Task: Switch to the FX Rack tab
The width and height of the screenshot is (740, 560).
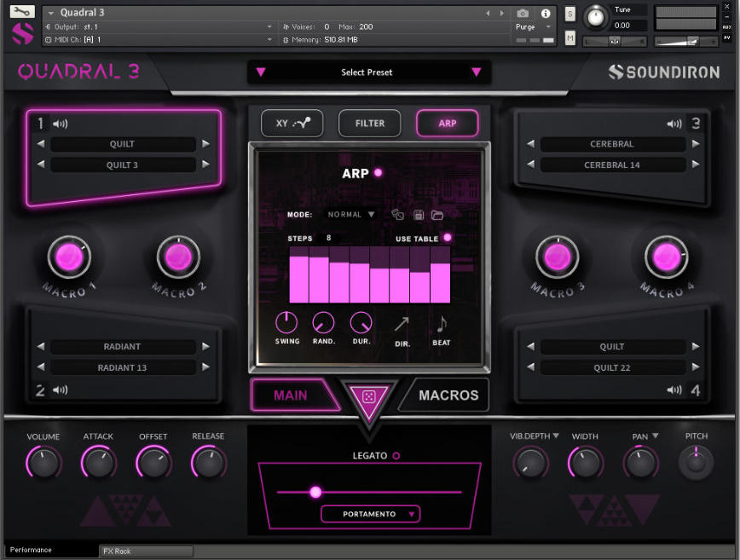Action: pyautogui.click(x=146, y=551)
